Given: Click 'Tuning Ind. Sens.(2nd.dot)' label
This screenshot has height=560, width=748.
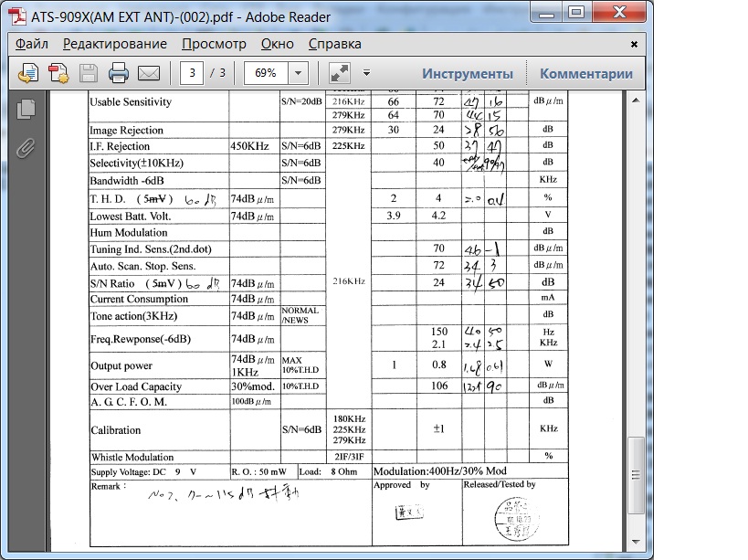Looking at the screenshot, I should (x=151, y=249).
